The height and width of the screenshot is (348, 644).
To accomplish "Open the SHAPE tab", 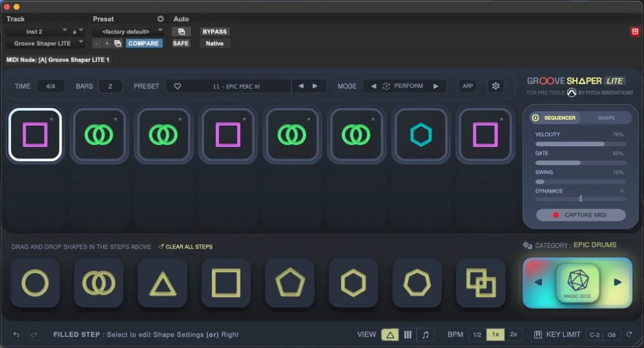I will coord(607,118).
